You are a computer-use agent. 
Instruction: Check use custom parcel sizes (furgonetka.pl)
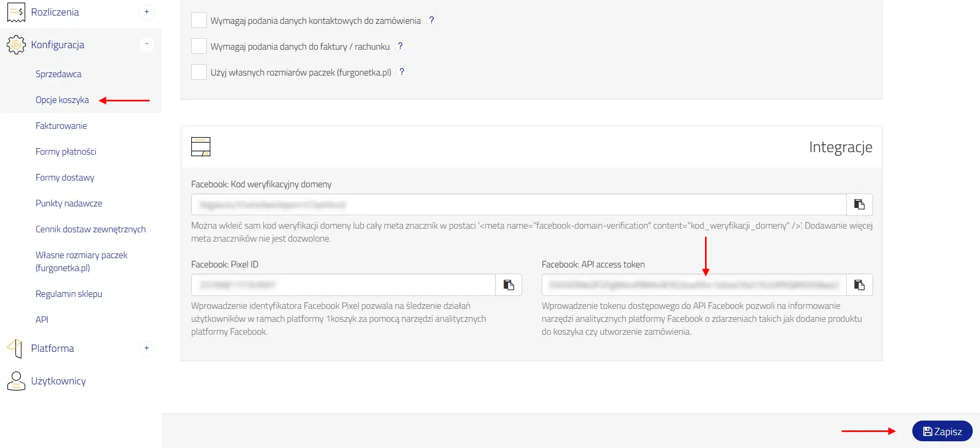point(199,72)
